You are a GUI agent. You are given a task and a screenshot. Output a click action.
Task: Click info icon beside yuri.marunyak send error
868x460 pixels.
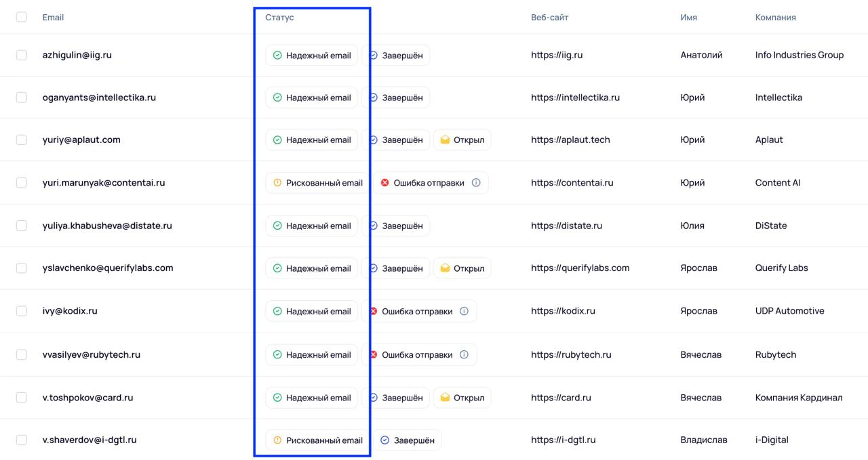(x=476, y=183)
